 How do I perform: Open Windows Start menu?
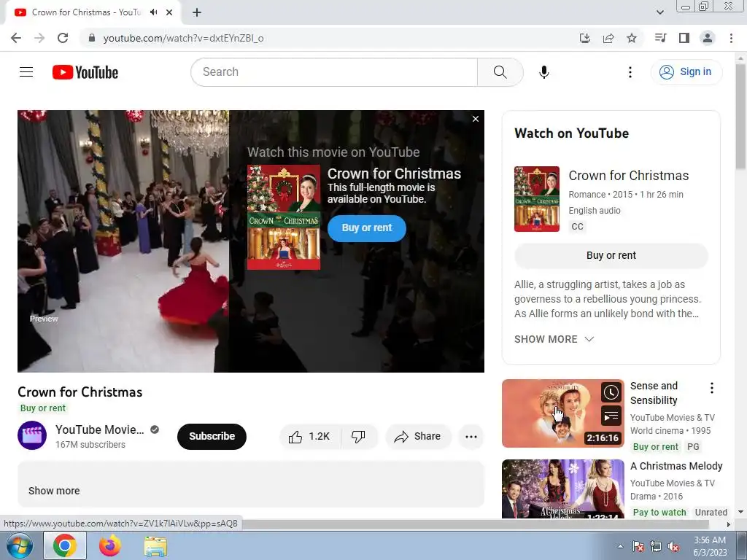tap(20, 545)
